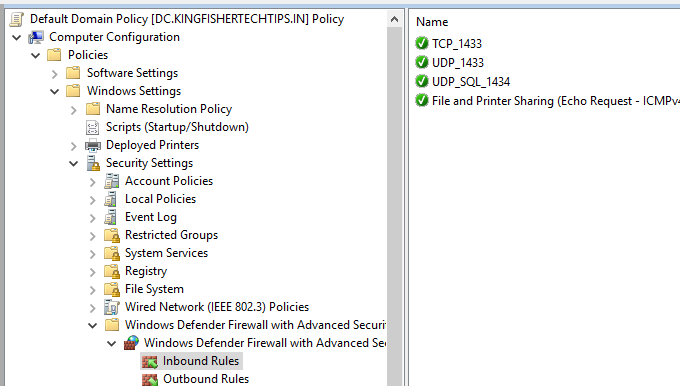Click the Account Policies icon
680x386 pixels.
click(x=111, y=181)
